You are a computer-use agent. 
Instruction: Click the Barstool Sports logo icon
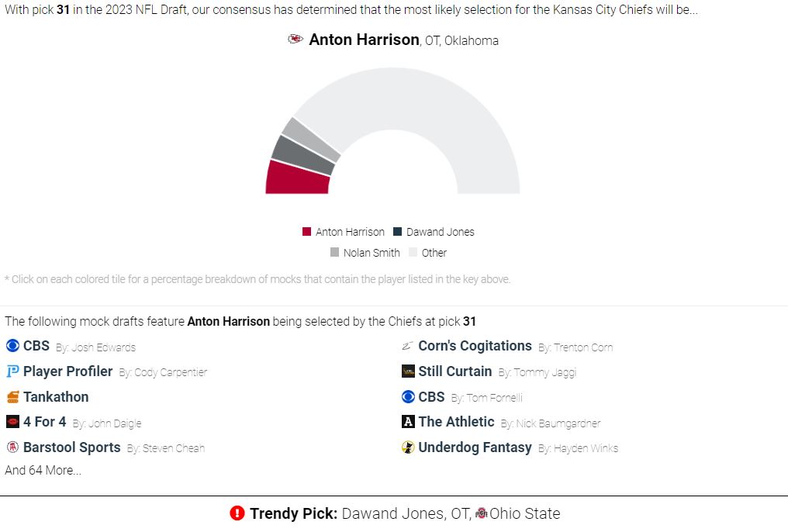pyautogui.click(x=12, y=447)
